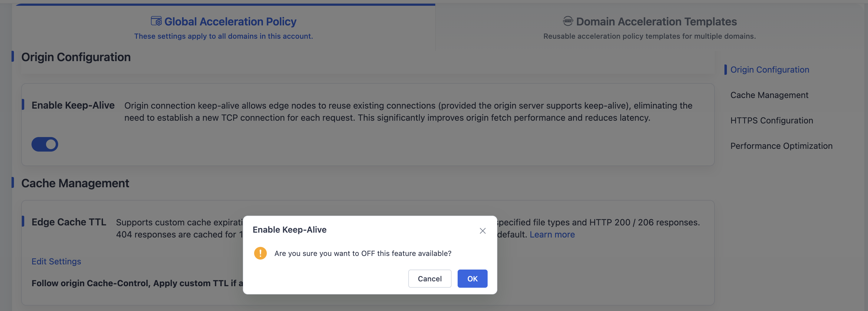Switch to Global Acceleration Policy tab title

point(230,21)
